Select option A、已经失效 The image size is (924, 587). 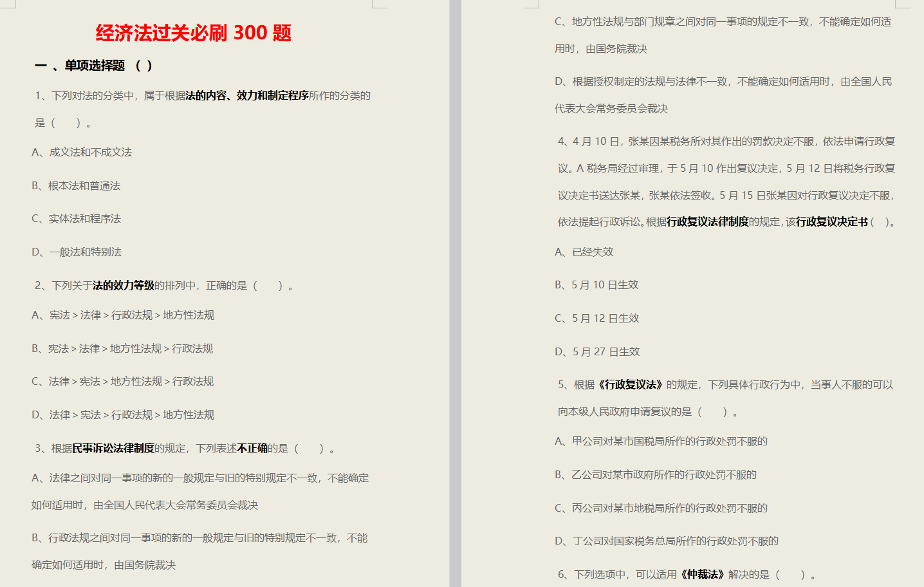pos(584,252)
